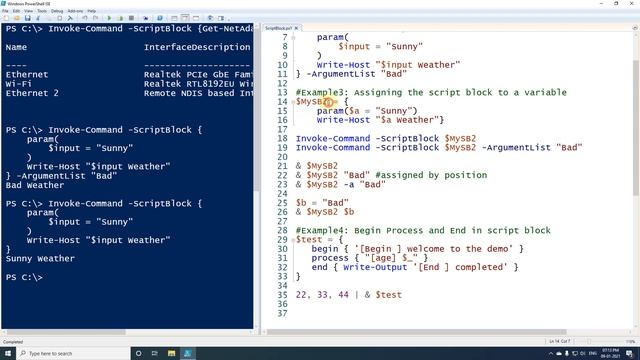Click '& $MySB2 -a "Bad"' on line 23

coord(340,184)
